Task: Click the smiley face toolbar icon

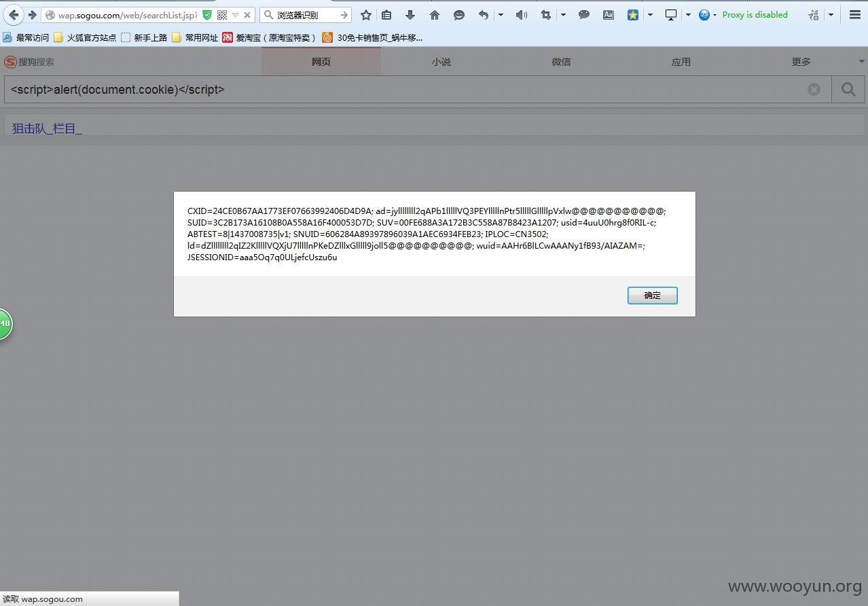Action: [x=459, y=15]
